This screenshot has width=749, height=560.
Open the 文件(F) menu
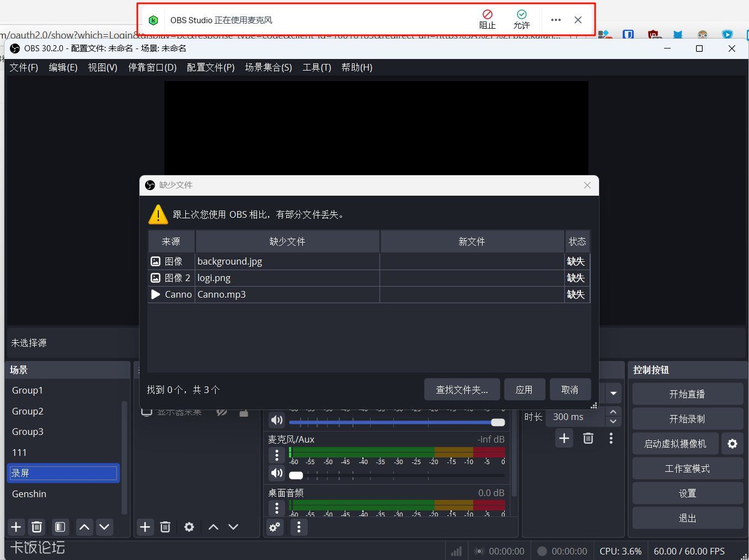(24, 67)
